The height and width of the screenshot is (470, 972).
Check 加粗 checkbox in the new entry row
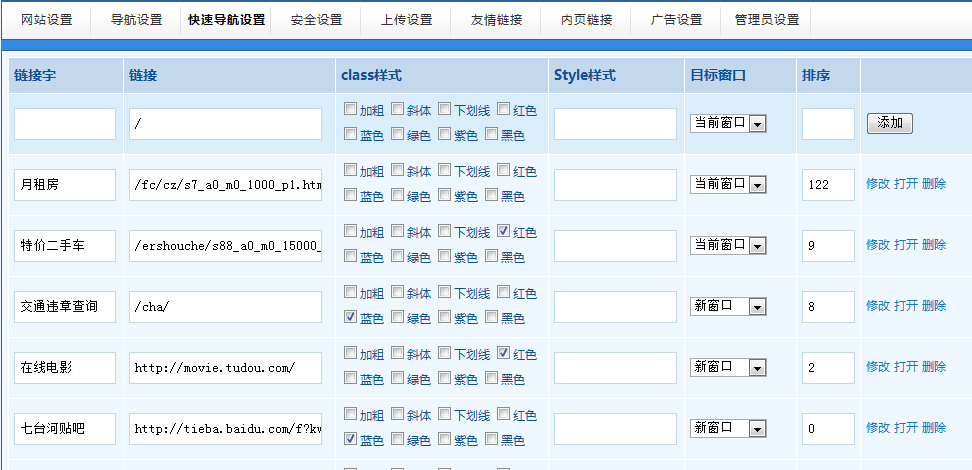(x=350, y=110)
